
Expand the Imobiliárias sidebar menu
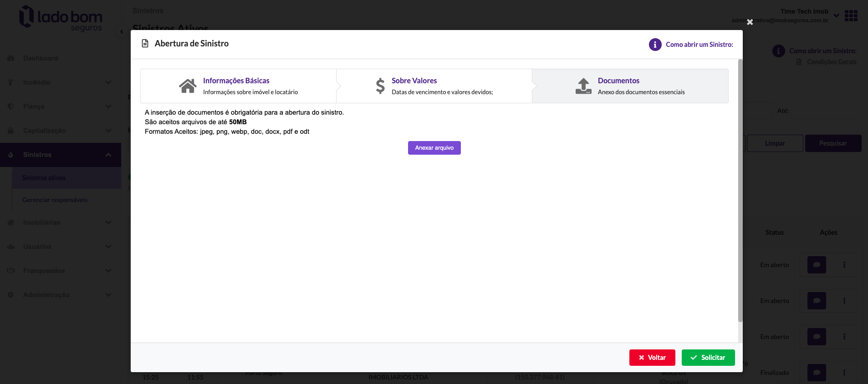click(61, 222)
